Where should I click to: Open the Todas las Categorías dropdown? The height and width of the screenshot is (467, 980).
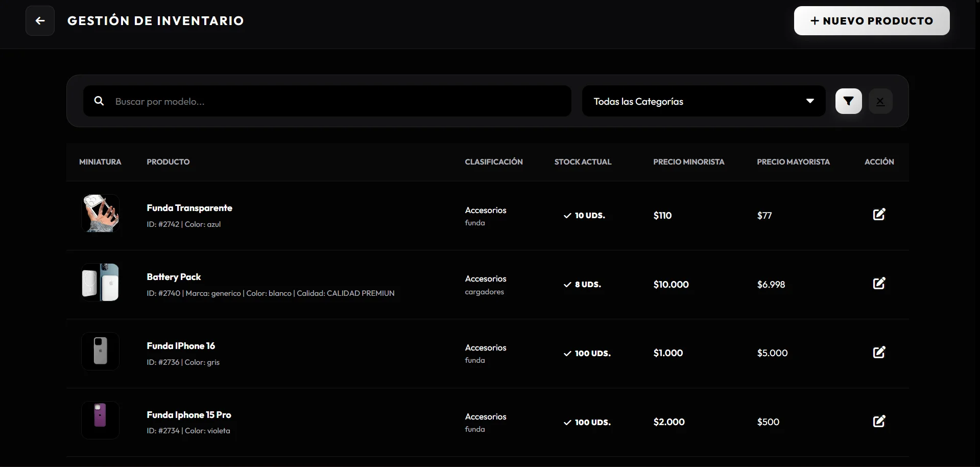pos(704,101)
